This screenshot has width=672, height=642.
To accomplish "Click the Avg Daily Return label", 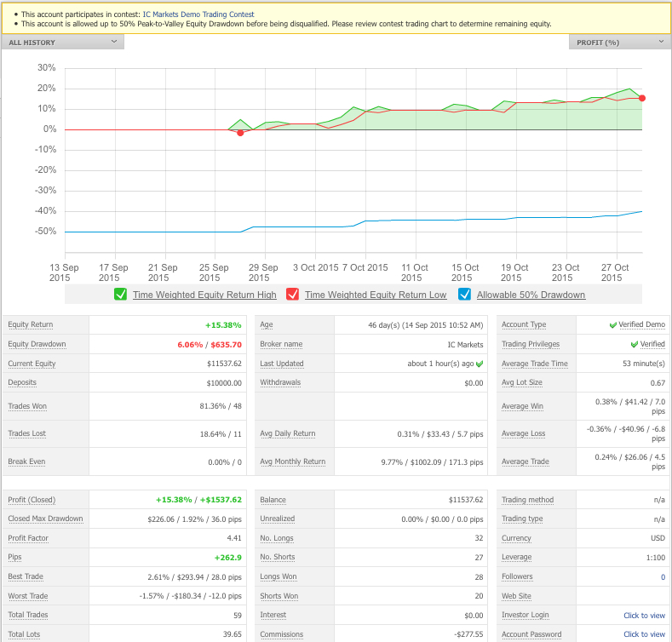I will pyautogui.click(x=288, y=433).
